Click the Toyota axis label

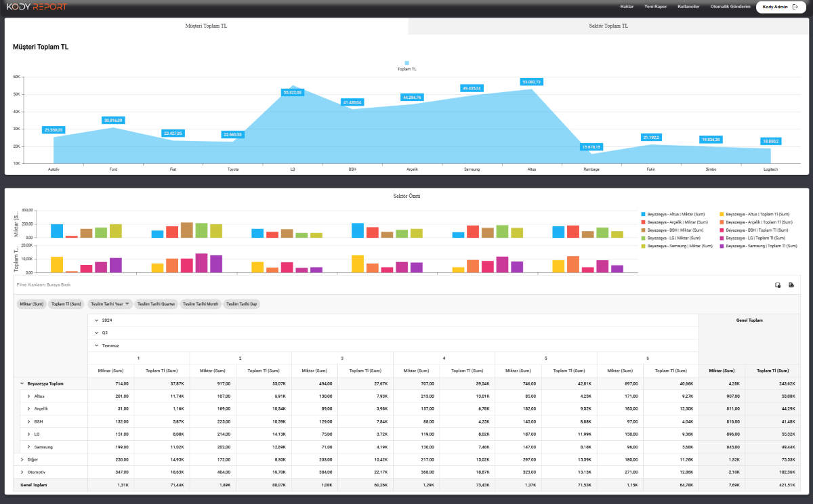tap(233, 169)
